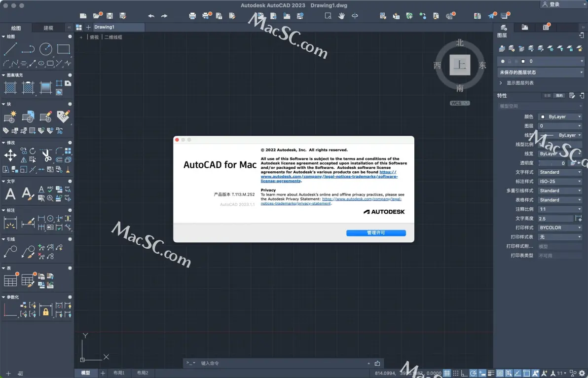588x378 pixels.
Task: Click the Redo arrow
Action: [164, 16]
